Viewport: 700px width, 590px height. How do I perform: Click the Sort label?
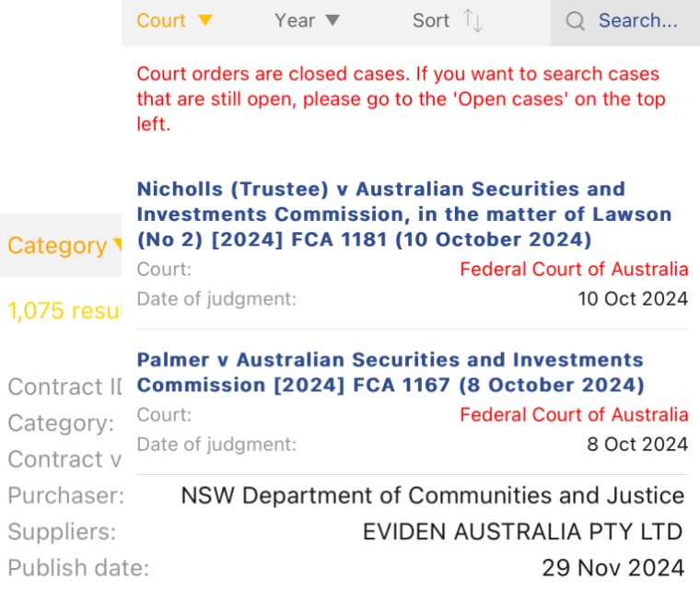point(431,20)
